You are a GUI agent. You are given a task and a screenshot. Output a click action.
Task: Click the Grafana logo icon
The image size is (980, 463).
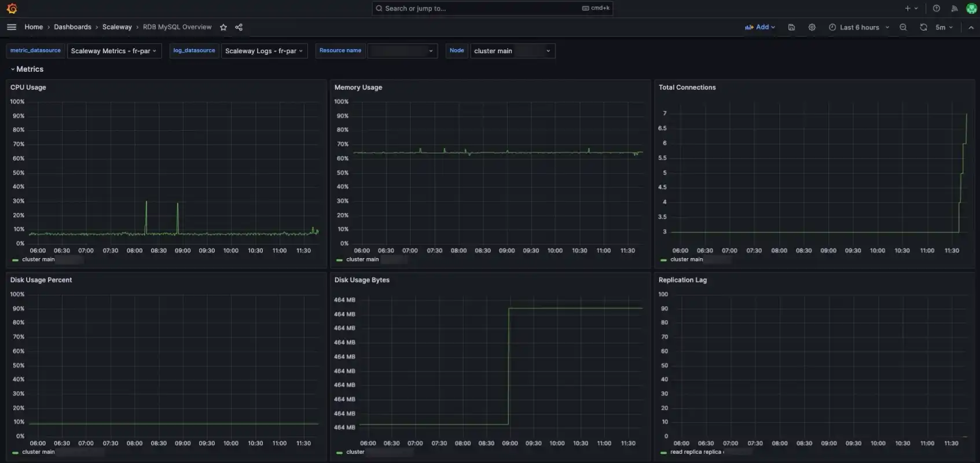pos(12,8)
